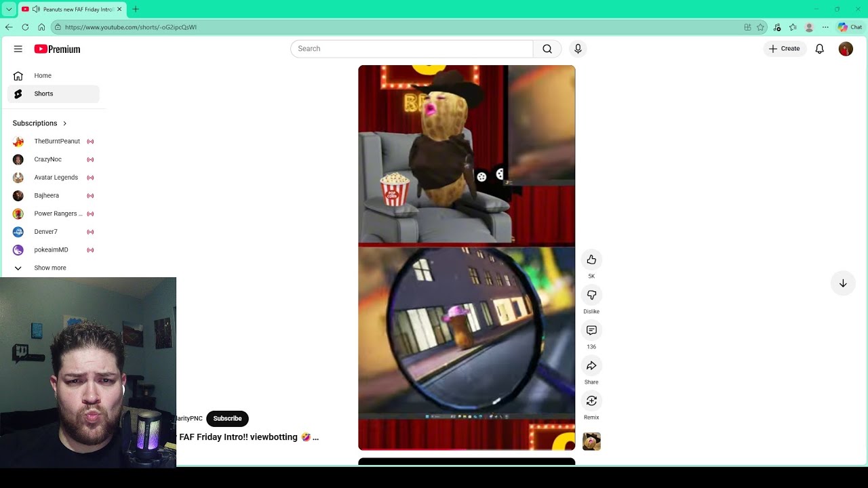Viewport: 868px width, 488px height.
Task: Click the browser address bar URL
Action: [x=131, y=27]
